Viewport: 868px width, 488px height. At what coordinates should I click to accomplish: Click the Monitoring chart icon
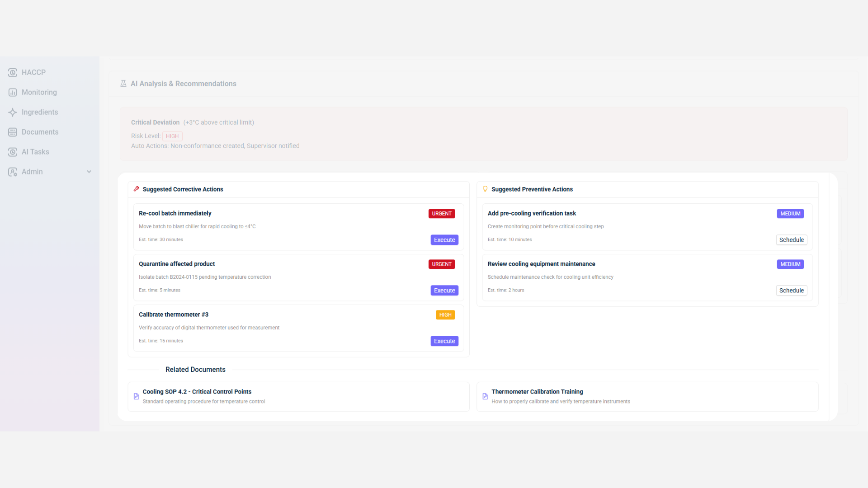coord(13,92)
